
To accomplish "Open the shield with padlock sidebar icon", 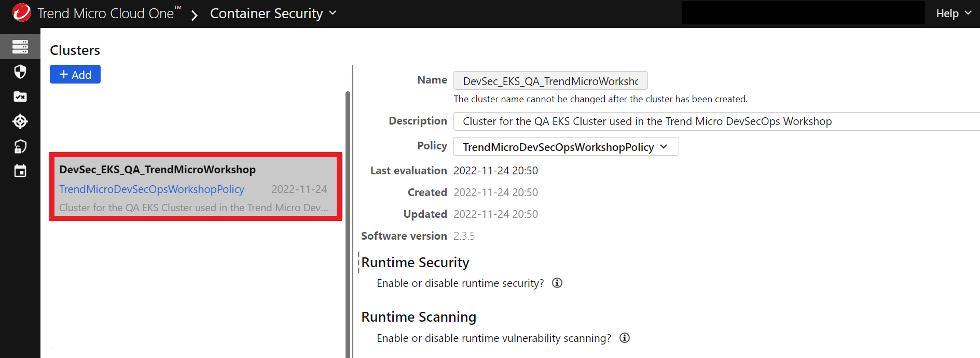I will [x=20, y=146].
